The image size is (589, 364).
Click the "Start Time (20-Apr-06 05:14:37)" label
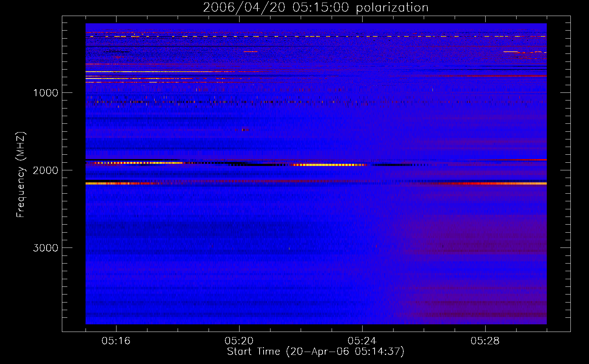coord(316,352)
